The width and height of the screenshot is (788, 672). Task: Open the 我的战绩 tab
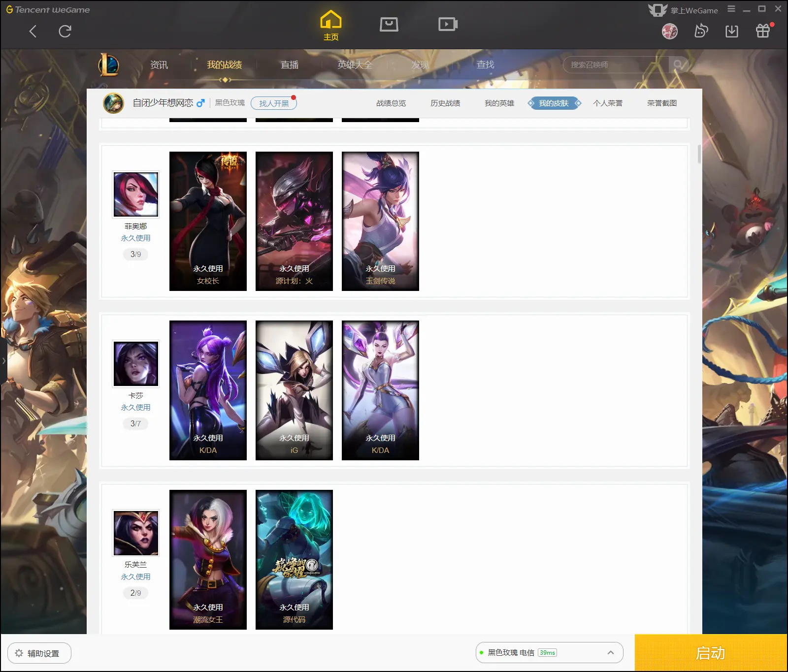[224, 64]
